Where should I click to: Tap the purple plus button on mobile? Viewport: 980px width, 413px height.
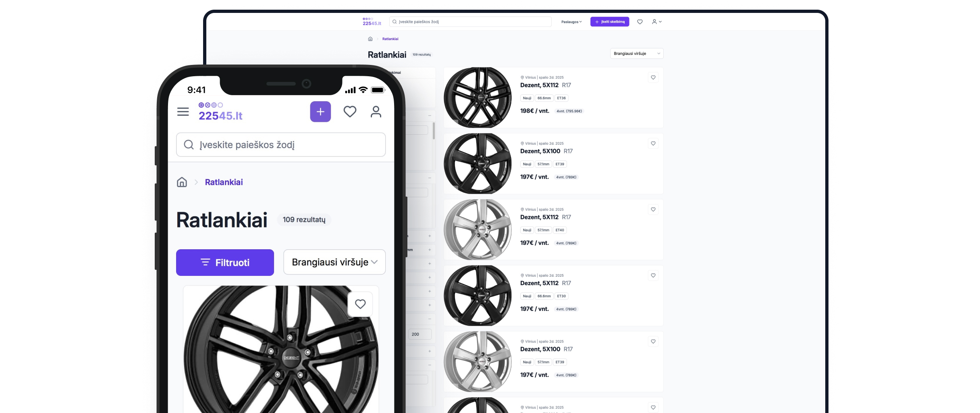point(320,112)
